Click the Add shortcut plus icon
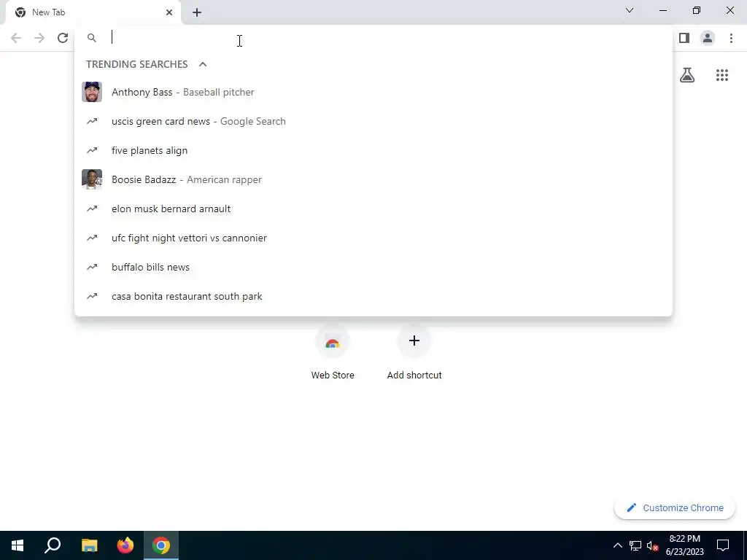Viewport: 747px width, 560px height. point(414,341)
